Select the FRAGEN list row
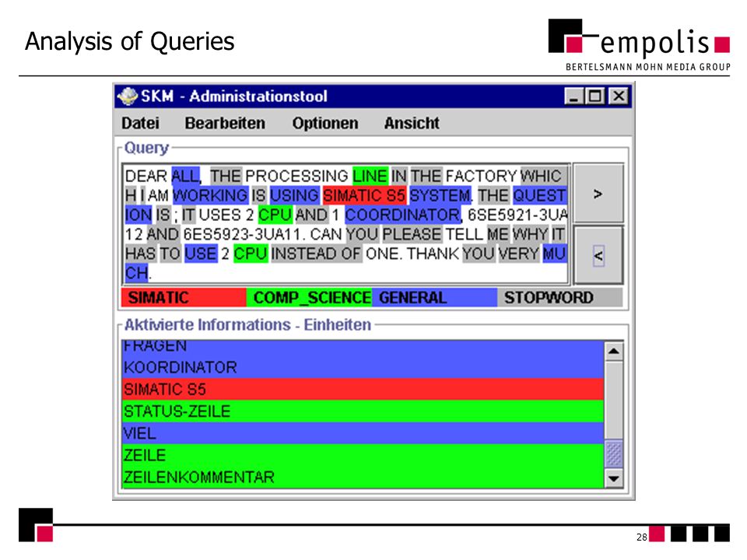The image size is (747, 560). [363, 348]
